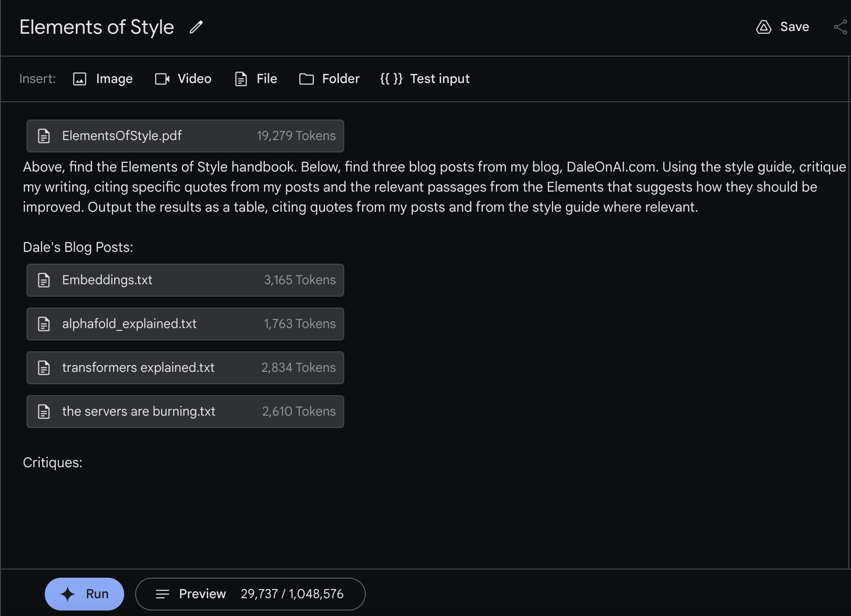The width and height of the screenshot is (851, 616).
Task: Click the pencil icon to rename the prompt
Action: pos(196,27)
